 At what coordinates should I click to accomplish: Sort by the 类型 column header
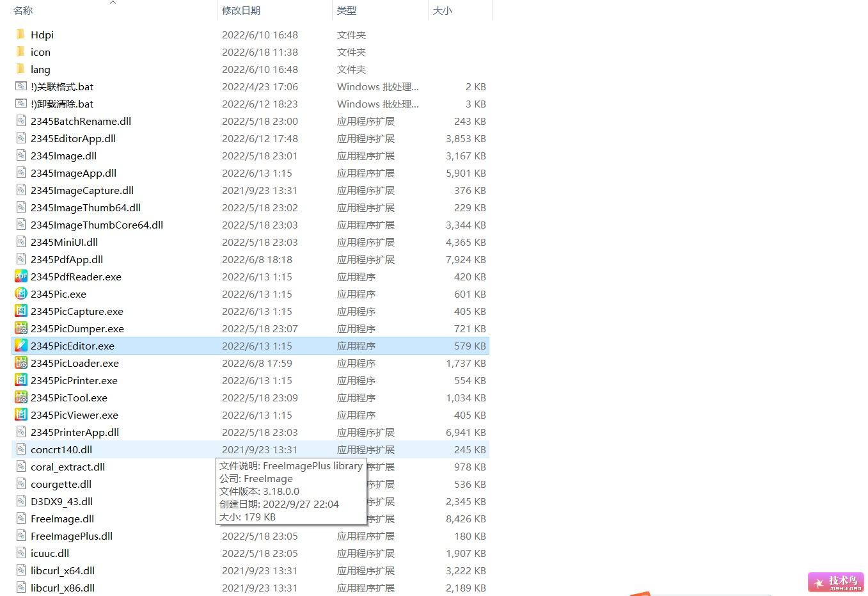347,11
